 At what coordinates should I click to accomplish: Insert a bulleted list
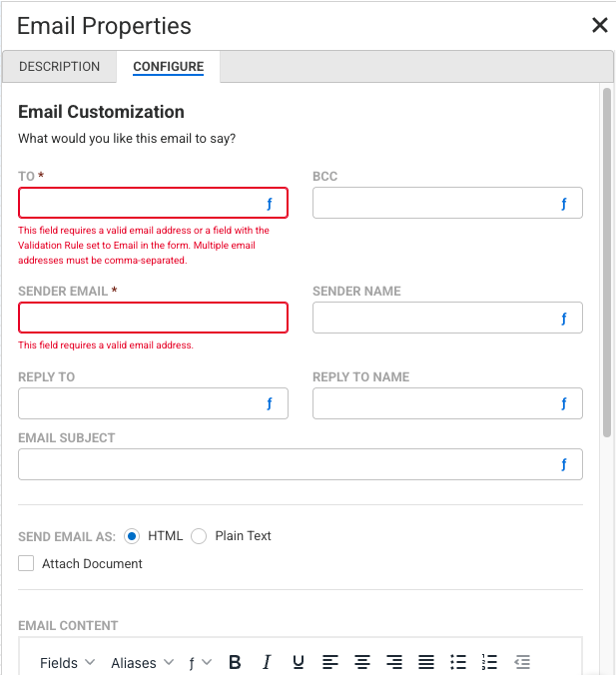(458, 662)
